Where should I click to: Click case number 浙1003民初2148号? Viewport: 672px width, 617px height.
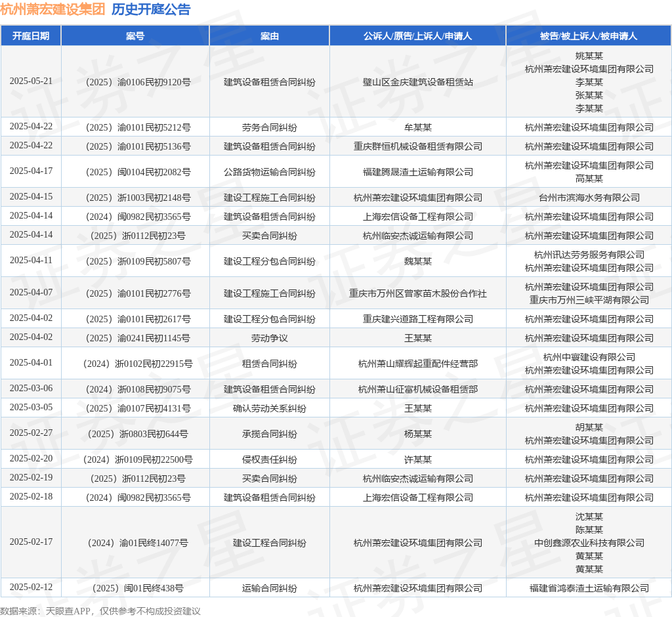138,198
